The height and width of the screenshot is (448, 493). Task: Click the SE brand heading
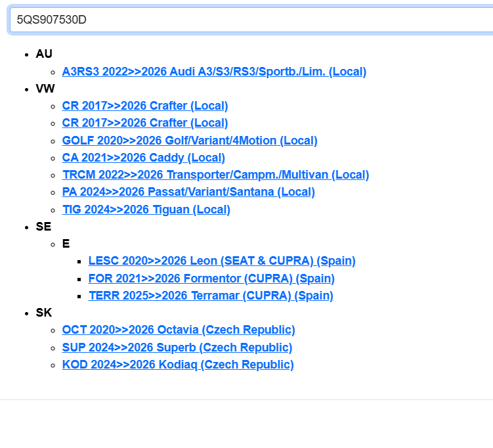click(x=43, y=227)
